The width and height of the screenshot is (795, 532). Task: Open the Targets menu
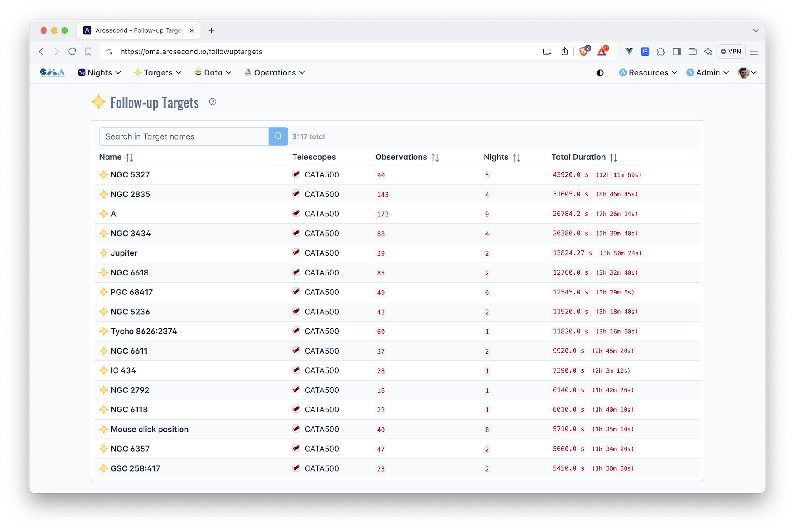[x=158, y=72]
